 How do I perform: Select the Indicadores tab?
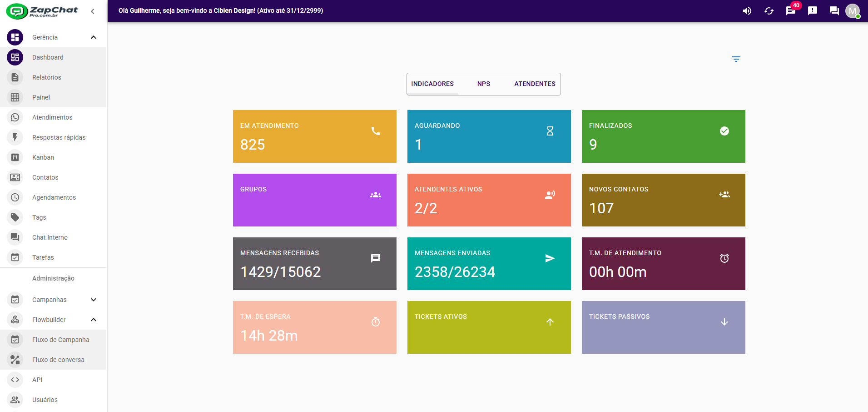[432, 84]
